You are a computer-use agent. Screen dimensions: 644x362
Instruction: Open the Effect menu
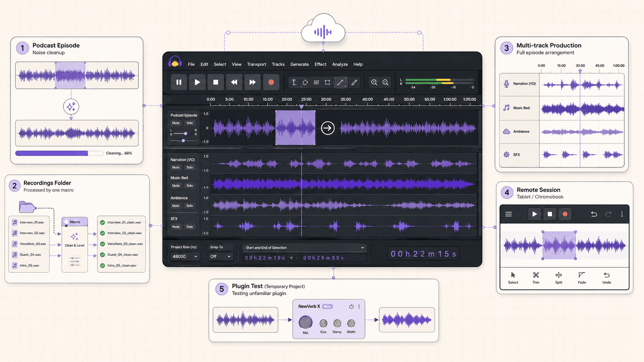pyautogui.click(x=320, y=64)
